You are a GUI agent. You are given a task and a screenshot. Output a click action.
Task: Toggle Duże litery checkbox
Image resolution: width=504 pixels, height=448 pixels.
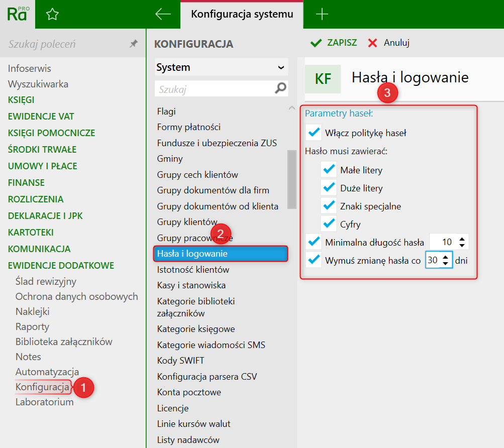329,187
